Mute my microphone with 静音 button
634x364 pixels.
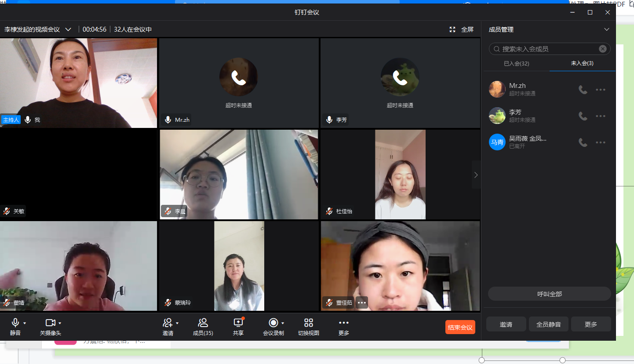[x=15, y=323]
